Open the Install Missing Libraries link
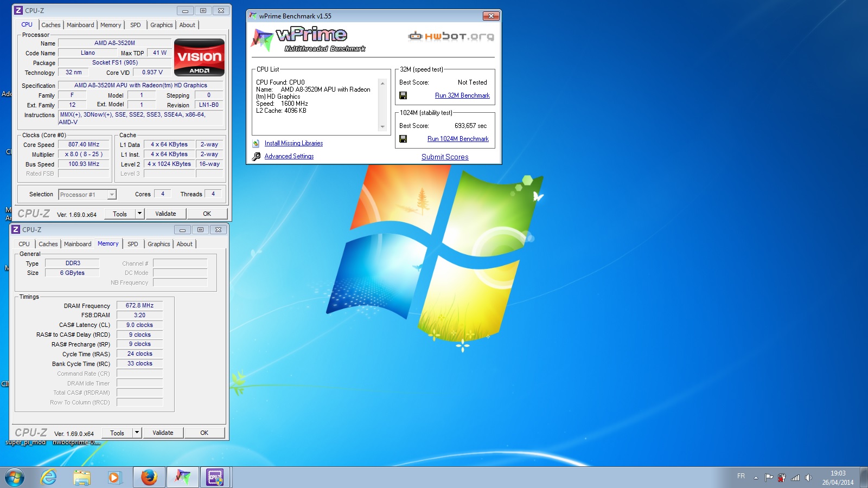 [x=293, y=143]
